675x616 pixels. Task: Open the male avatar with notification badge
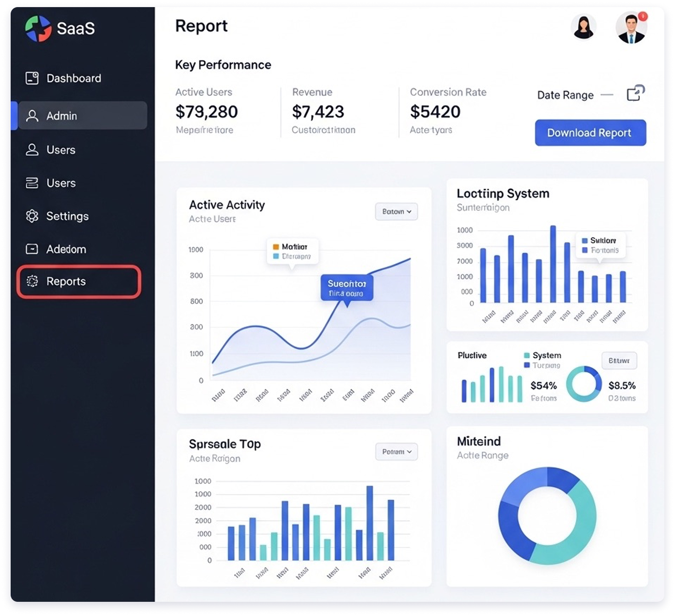pos(631,28)
